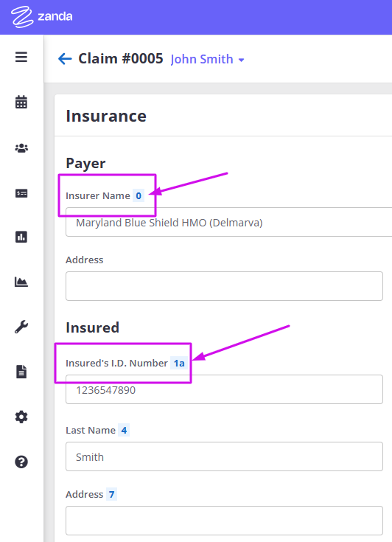Go back using the arrow beside Claim #0005

65,59
